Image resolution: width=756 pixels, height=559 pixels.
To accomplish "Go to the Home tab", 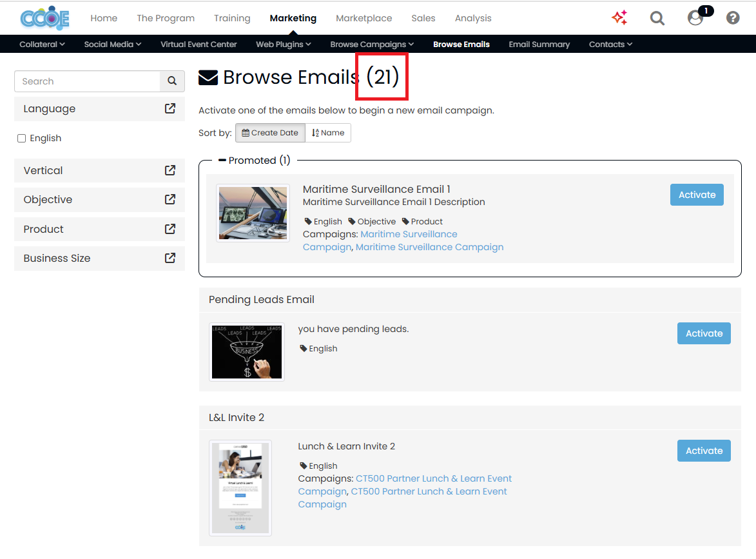I will [104, 18].
